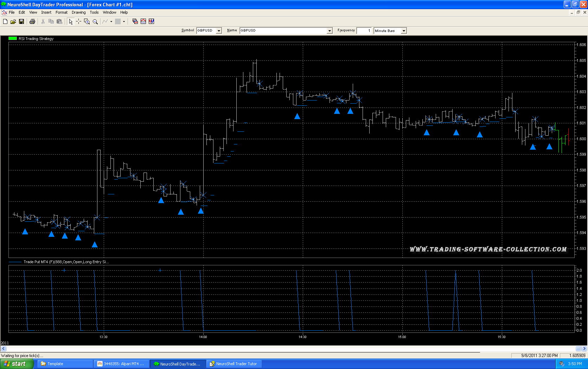The width and height of the screenshot is (588, 369).
Task: Save the chart using the floppy icon
Action: click(x=21, y=21)
